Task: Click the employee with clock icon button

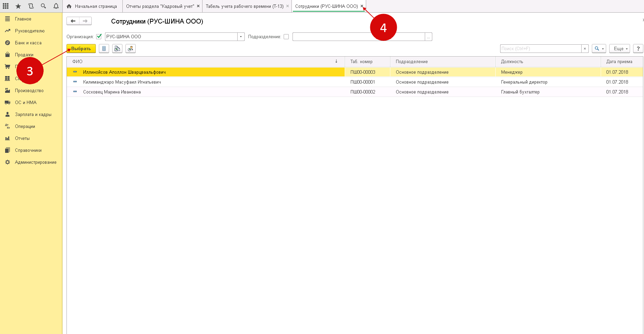Action: point(131,49)
